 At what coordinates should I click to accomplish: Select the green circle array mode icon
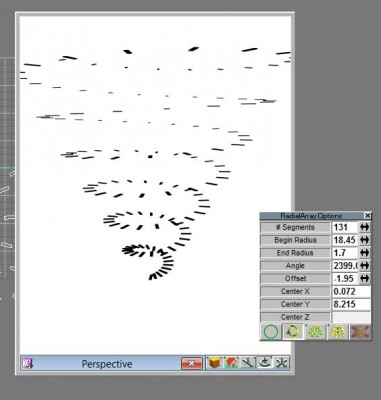271,332
